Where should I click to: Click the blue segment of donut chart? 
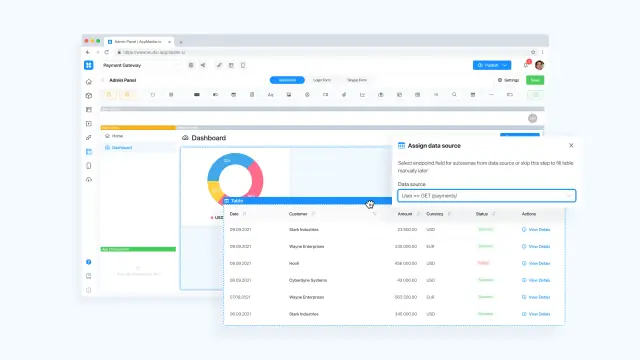coord(226,162)
